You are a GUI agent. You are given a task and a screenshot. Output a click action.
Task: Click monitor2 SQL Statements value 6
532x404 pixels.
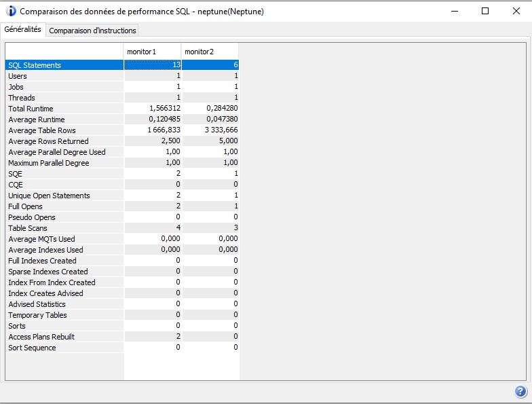coord(210,65)
